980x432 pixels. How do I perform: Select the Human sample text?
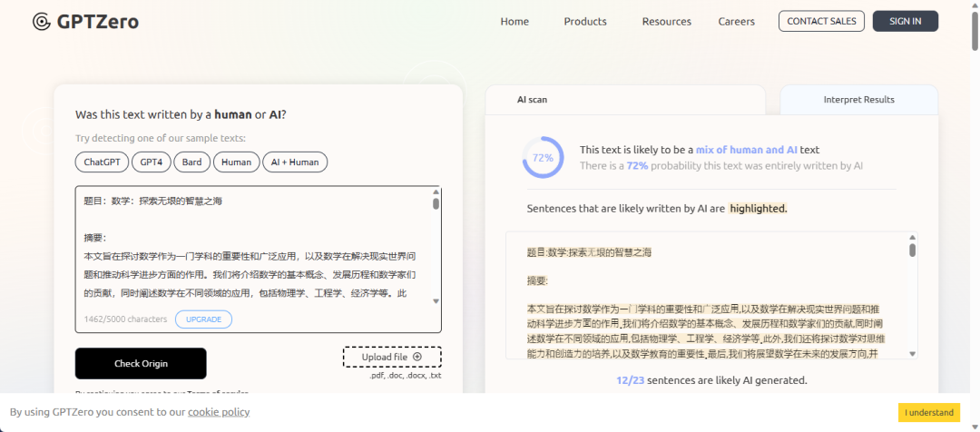236,162
